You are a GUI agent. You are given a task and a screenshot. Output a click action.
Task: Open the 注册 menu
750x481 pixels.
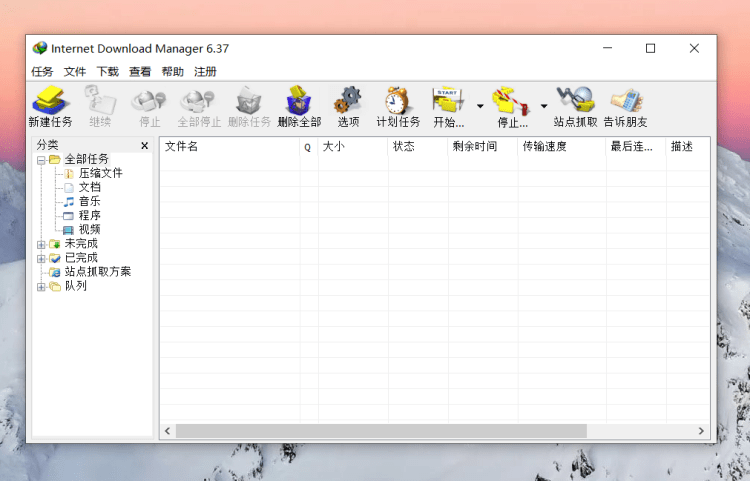[x=205, y=72]
